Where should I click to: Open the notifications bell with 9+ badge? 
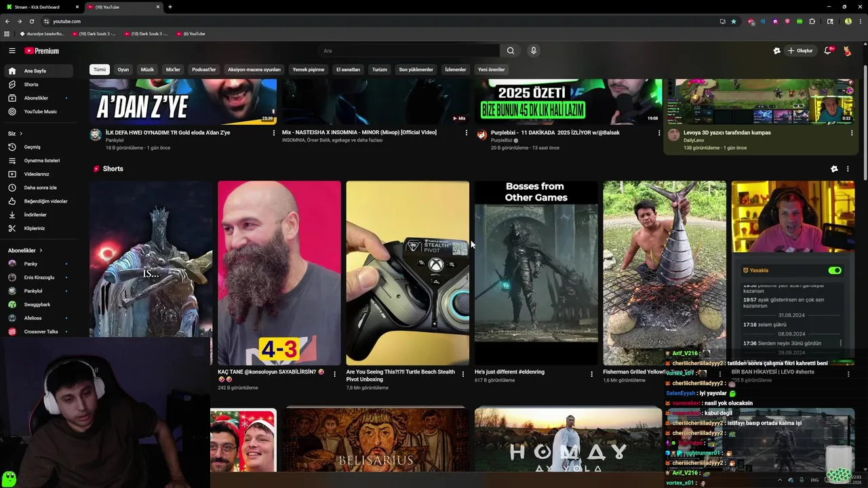click(x=828, y=51)
